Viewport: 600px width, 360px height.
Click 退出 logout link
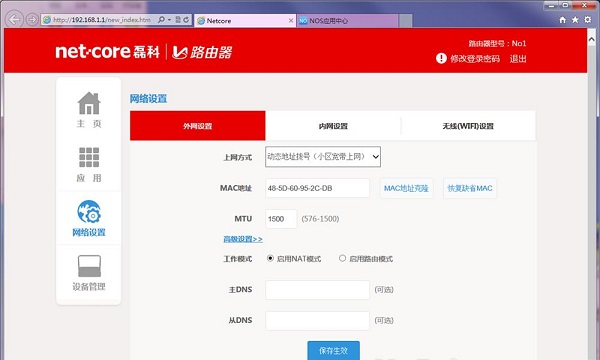(x=518, y=59)
